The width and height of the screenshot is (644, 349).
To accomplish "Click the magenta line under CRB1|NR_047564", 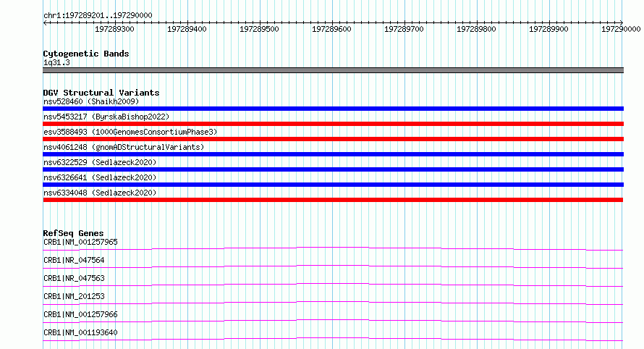I will coord(333,266).
